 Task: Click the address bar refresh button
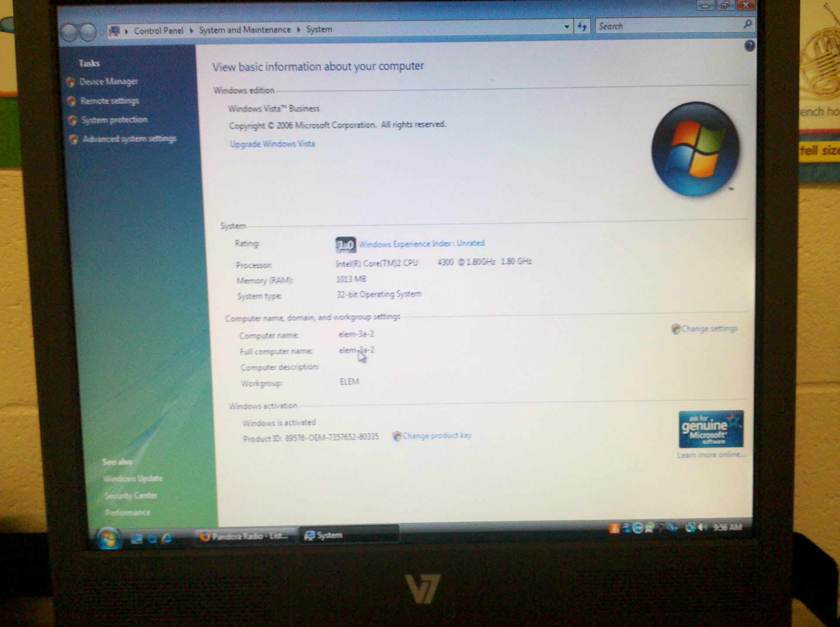(582, 27)
